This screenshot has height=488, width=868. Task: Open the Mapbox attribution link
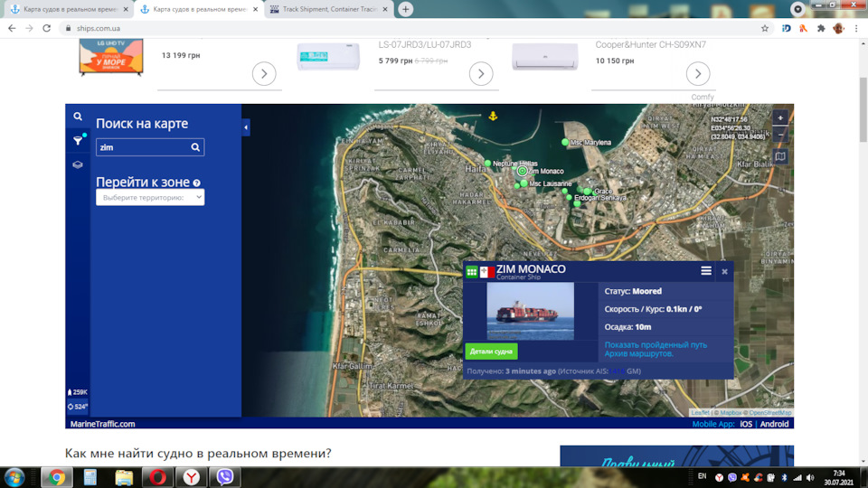(x=731, y=413)
